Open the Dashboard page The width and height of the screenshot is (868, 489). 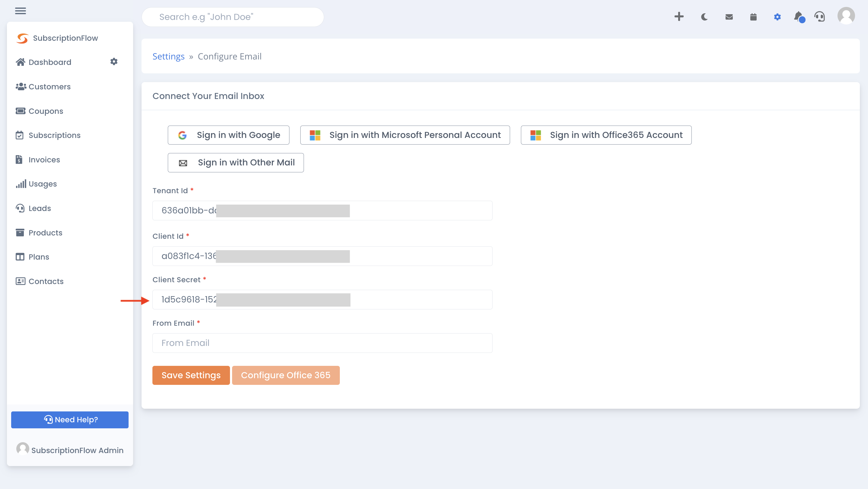50,62
